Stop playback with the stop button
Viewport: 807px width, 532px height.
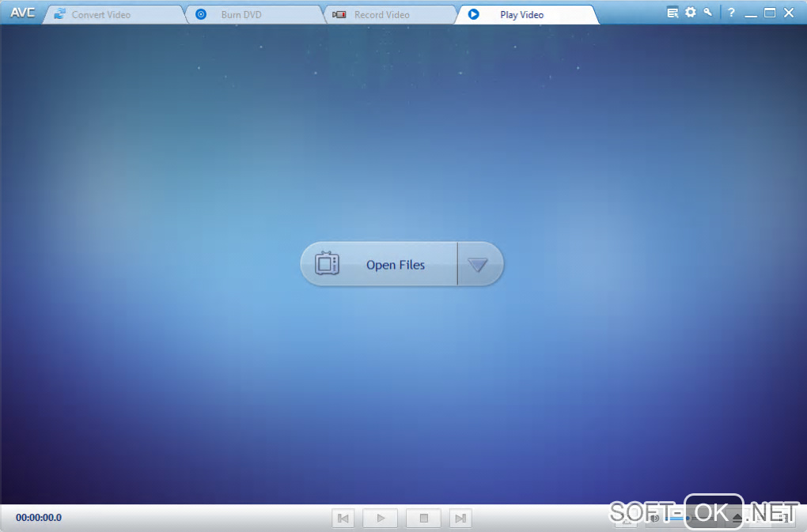coord(423,518)
